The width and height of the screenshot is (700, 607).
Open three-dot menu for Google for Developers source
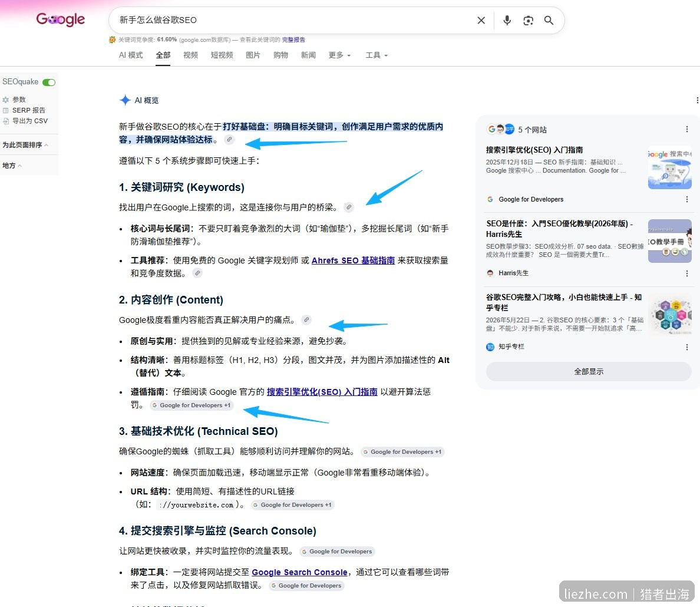tap(686, 199)
